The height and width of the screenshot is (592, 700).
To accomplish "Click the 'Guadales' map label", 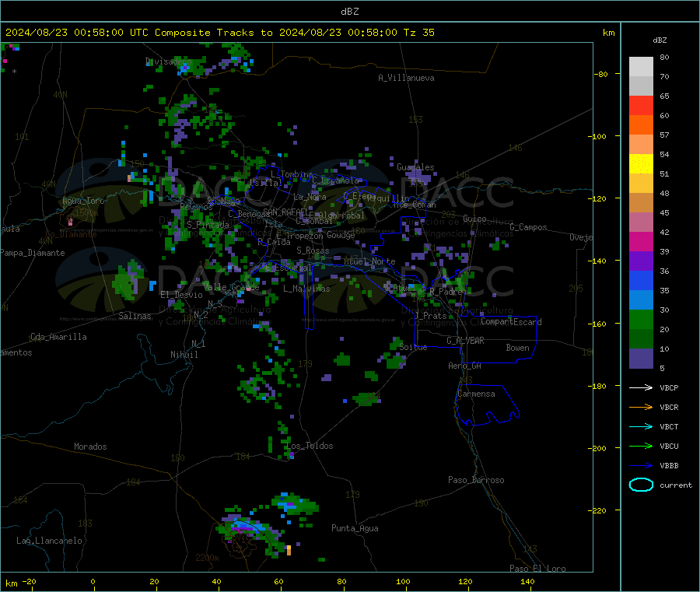I will [415, 167].
